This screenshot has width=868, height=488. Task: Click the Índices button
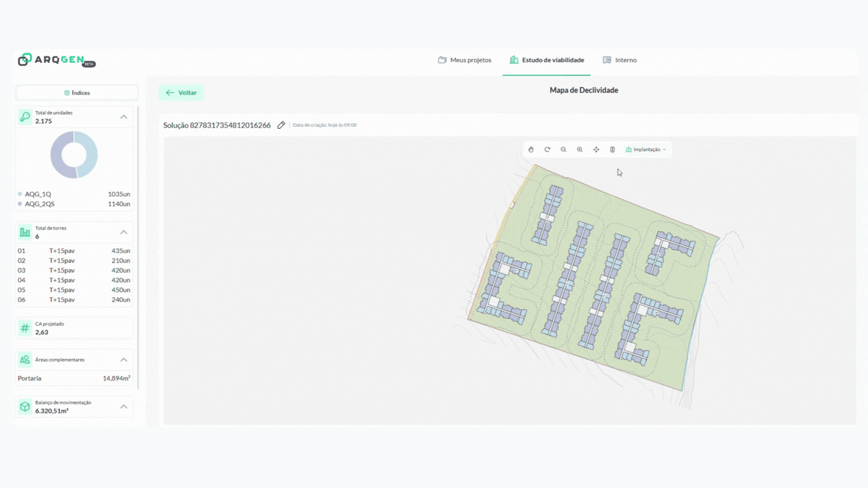click(77, 93)
